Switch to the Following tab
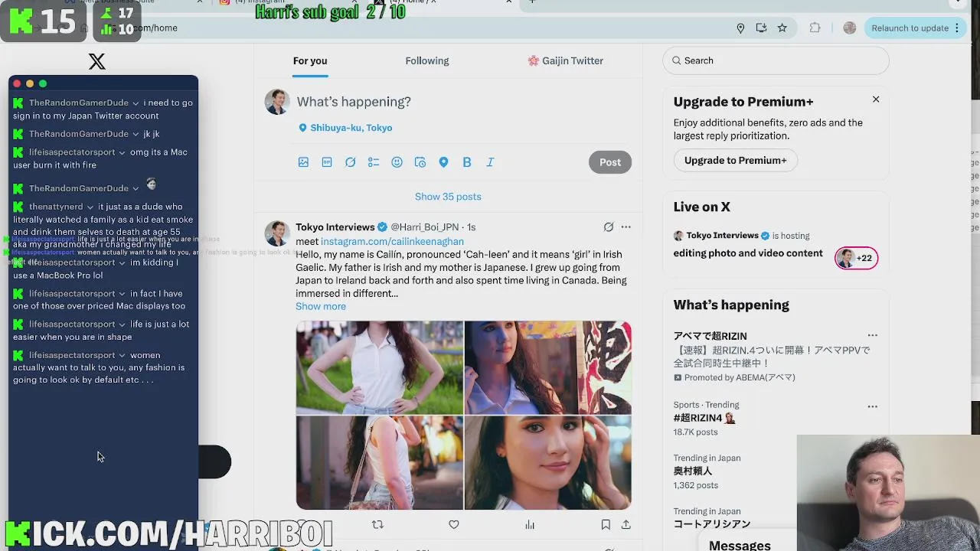Screen dimensions: 980x551 pyautogui.click(x=427, y=61)
